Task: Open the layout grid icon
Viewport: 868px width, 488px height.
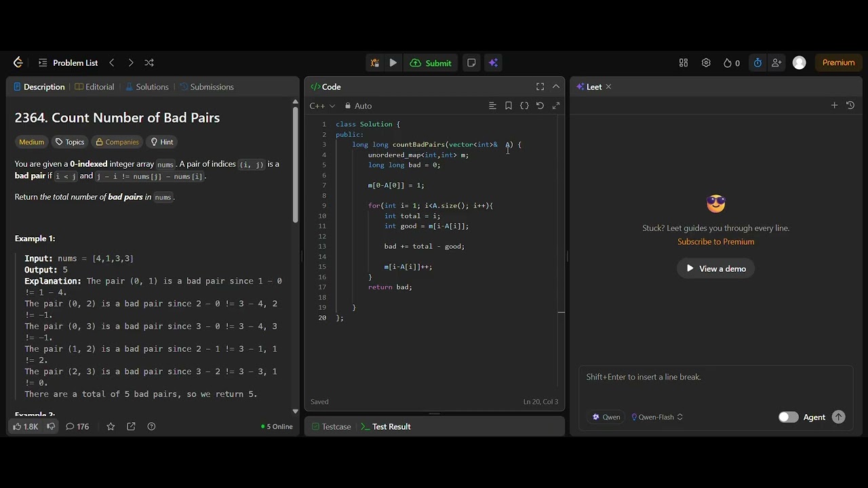Action: coord(684,63)
